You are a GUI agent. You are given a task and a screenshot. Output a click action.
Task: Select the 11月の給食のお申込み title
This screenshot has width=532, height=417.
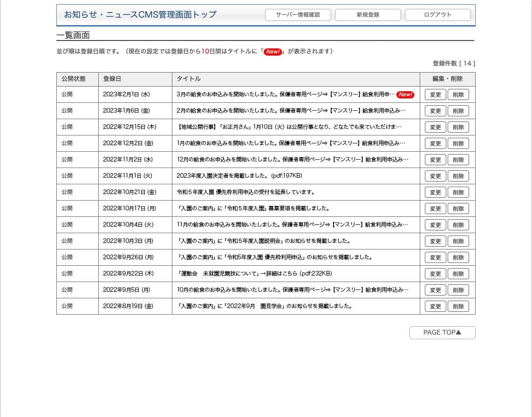292,224
